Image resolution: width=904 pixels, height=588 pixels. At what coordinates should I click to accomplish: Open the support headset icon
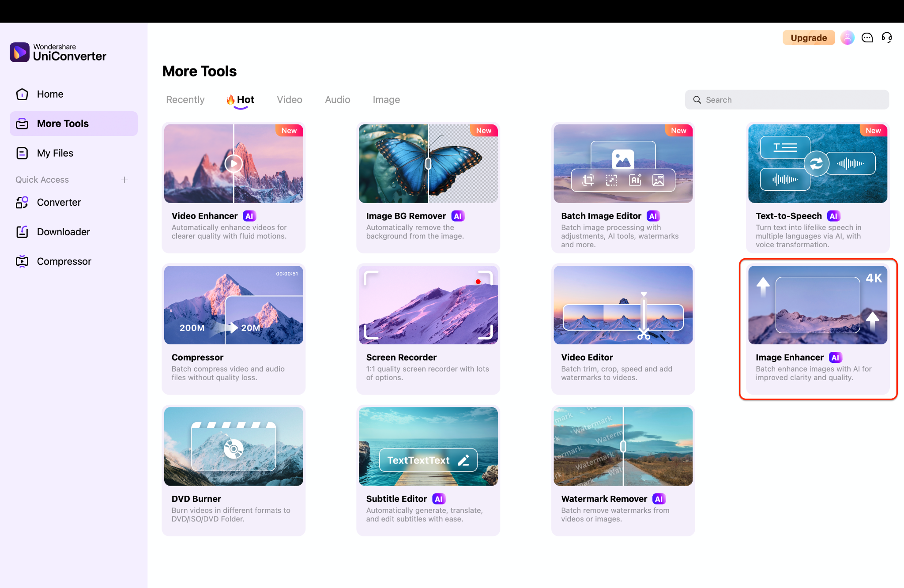click(x=887, y=38)
